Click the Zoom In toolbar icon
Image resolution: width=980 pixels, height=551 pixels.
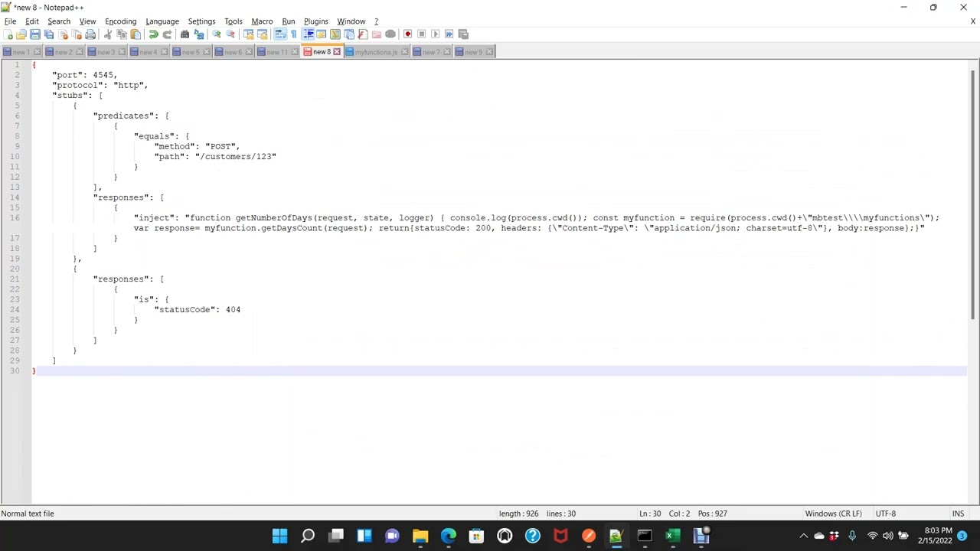[217, 34]
